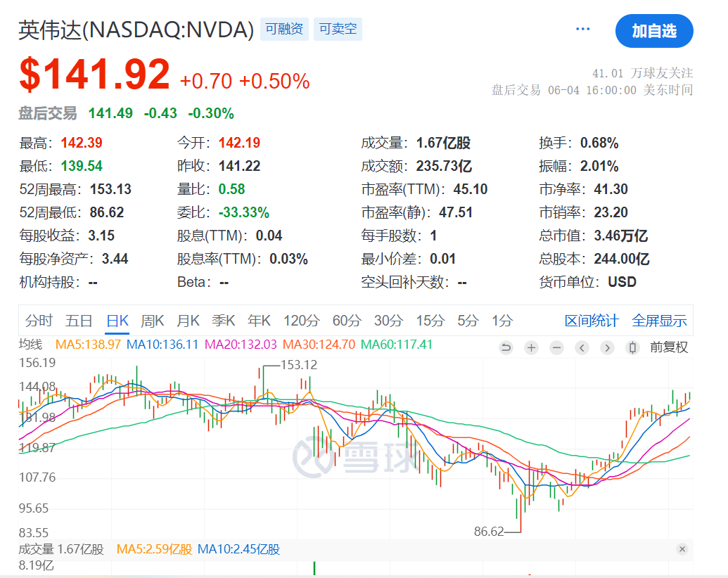Shift chart later with the right chevron

coord(607,347)
